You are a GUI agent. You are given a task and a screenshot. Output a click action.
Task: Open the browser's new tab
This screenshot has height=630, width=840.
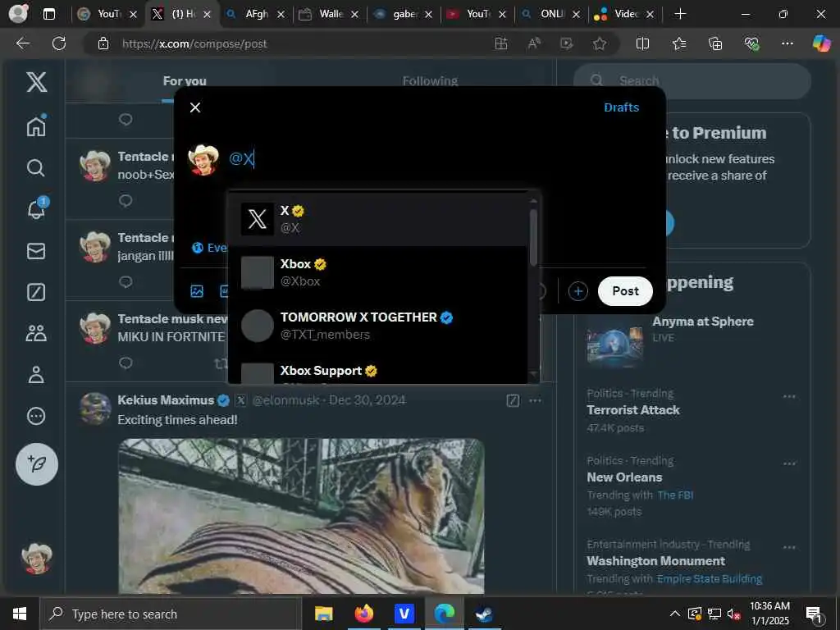coord(680,14)
